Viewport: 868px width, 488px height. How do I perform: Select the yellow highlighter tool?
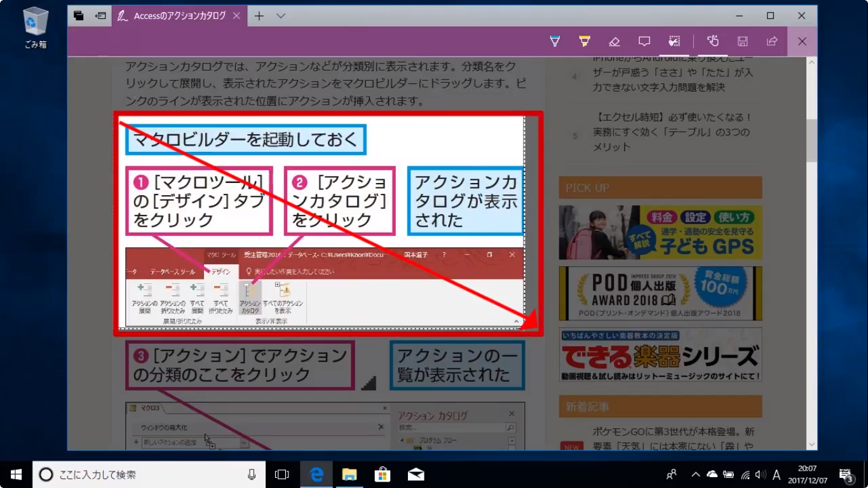click(x=585, y=41)
